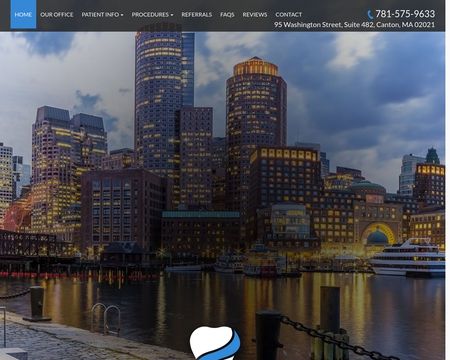Expand the Patient Info dropdown menu
450x360 pixels.
coord(102,15)
